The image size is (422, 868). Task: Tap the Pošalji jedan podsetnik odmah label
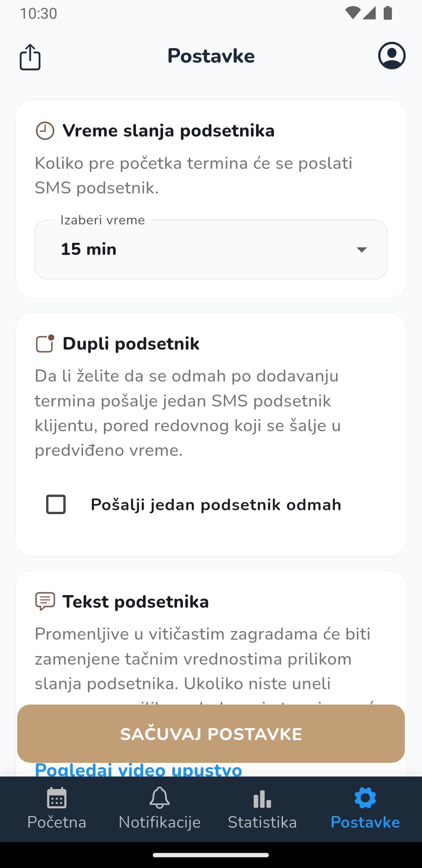[x=216, y=505]
